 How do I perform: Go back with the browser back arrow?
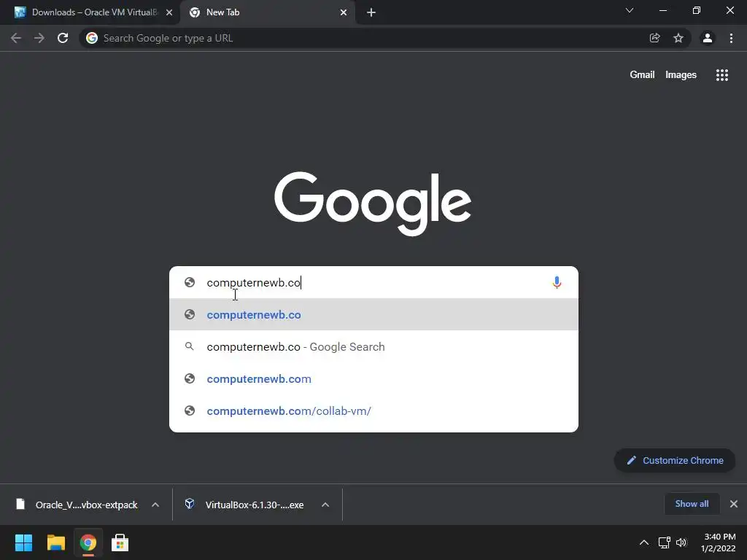pyautogui.click(x=16, y=38)
